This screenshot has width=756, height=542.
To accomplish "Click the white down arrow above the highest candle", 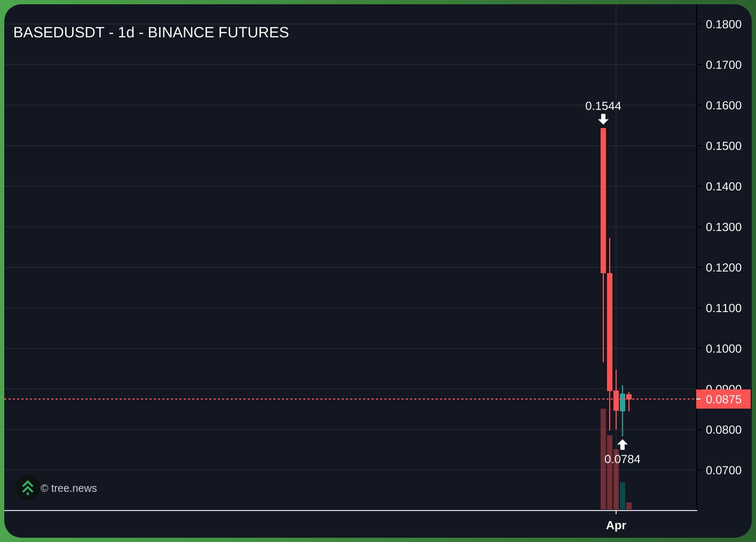I will click(x=603, y=119).
